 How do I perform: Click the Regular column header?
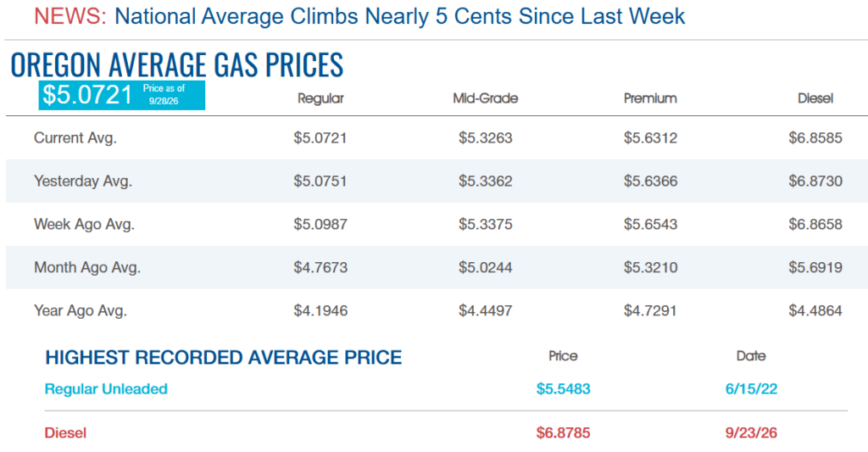point(320,98)
